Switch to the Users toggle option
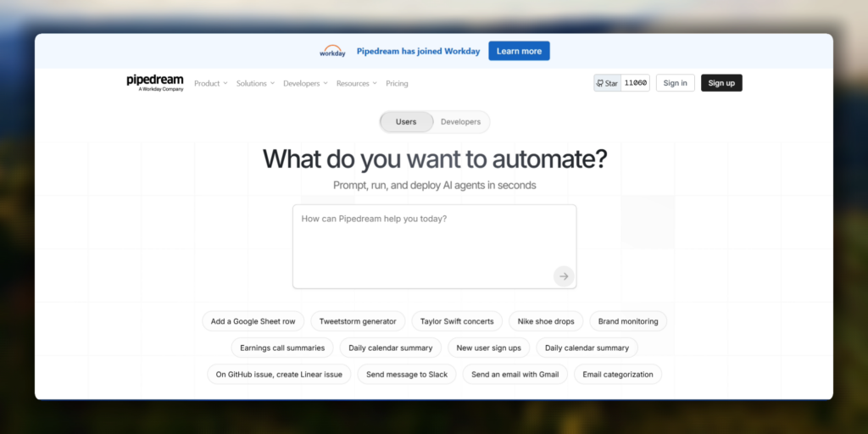The image size is (868, 434). point(406,122)
